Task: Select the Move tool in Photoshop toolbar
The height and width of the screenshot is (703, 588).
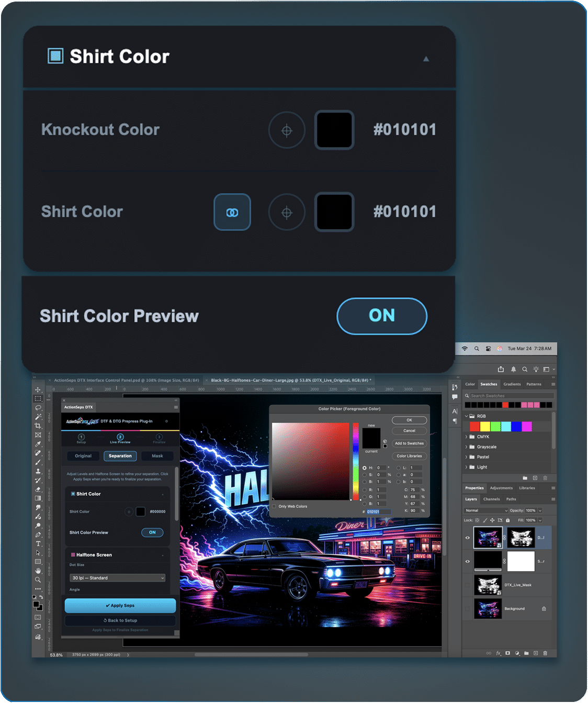Action: click(38, 389)
